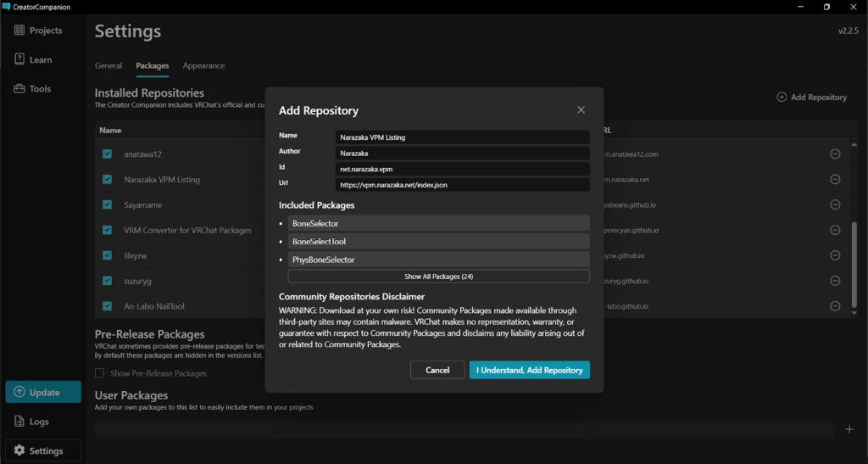
Task: Click the Id field net.narazaka.vpm
Action: (462, 169)
